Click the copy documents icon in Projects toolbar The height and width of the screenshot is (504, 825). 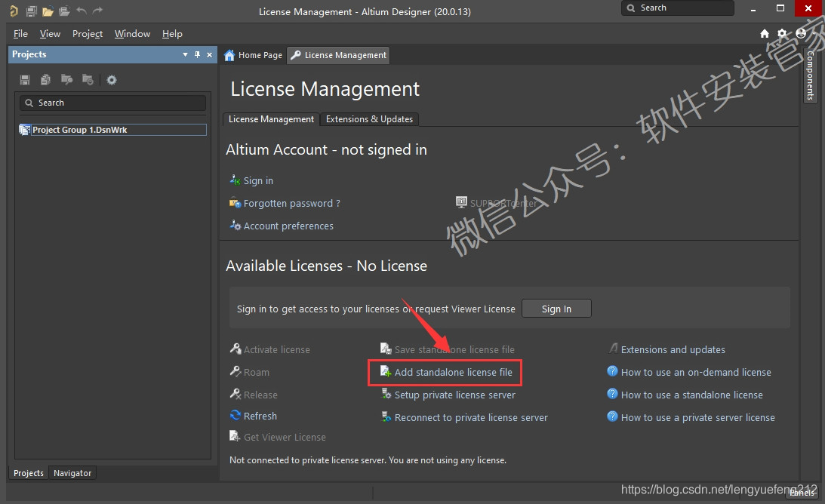click(x=46, y=80)
